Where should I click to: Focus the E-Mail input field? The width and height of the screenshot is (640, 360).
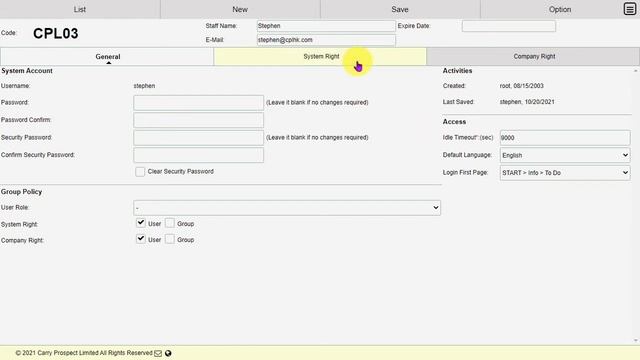coord(326,40)
